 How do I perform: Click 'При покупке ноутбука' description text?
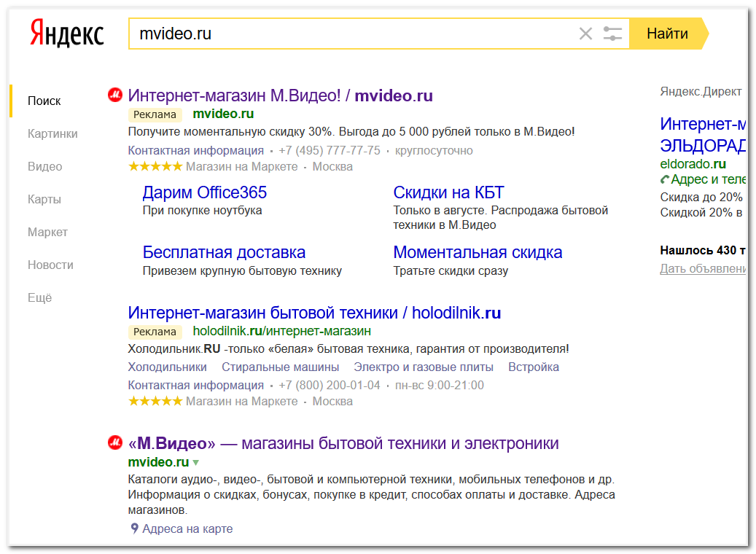click(x=203, y=210)
